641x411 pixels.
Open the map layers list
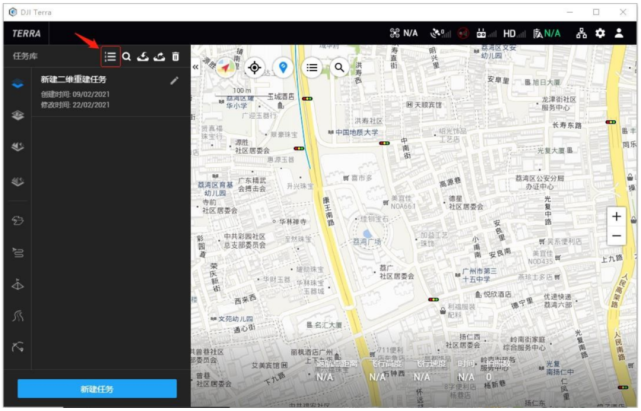[313, 67]
